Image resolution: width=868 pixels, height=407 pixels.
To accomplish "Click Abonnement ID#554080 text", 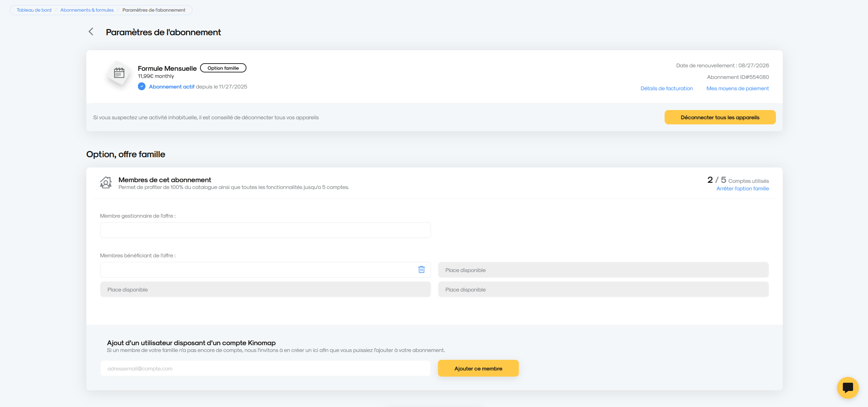I will pyautogui.click(x=738, y=77).
